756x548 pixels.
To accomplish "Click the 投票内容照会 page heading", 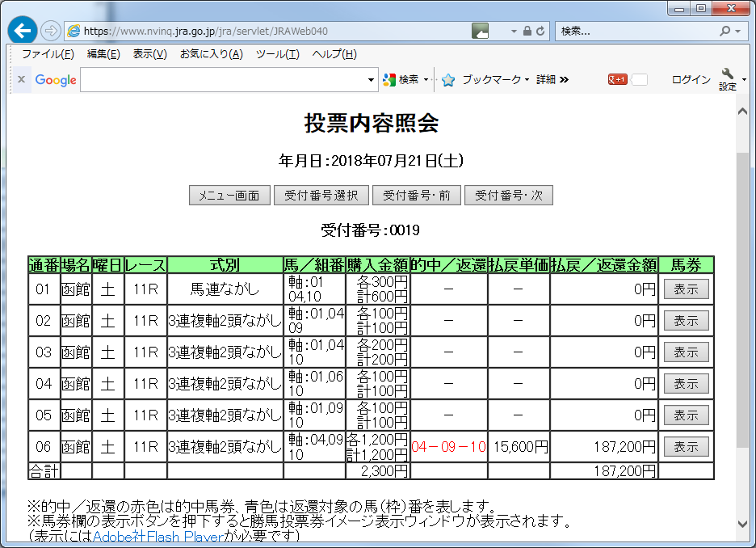I will click(372, 123).
